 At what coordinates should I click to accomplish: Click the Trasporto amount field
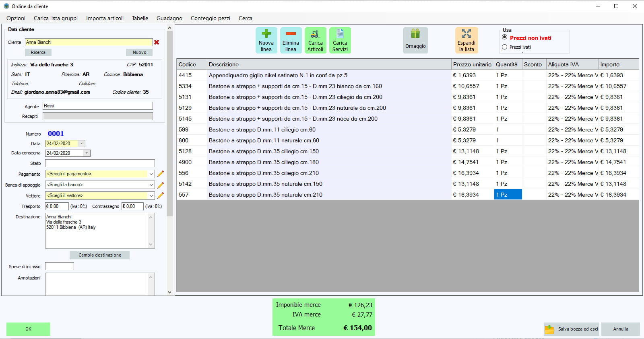click(57, 206)
